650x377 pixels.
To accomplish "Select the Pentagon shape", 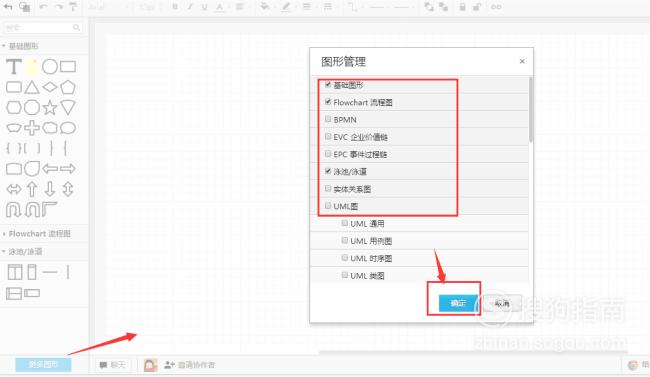I will tap(68, 87).
